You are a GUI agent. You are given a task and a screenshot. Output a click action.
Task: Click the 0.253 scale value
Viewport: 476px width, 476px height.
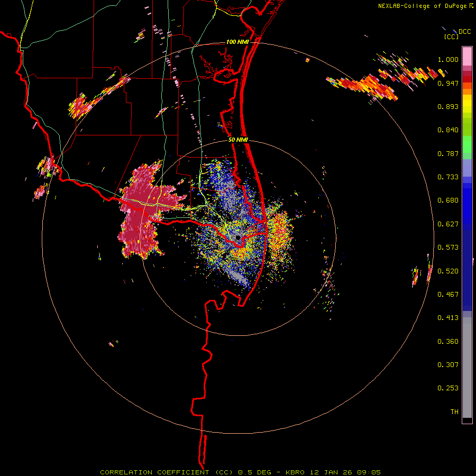pos(448,388)
